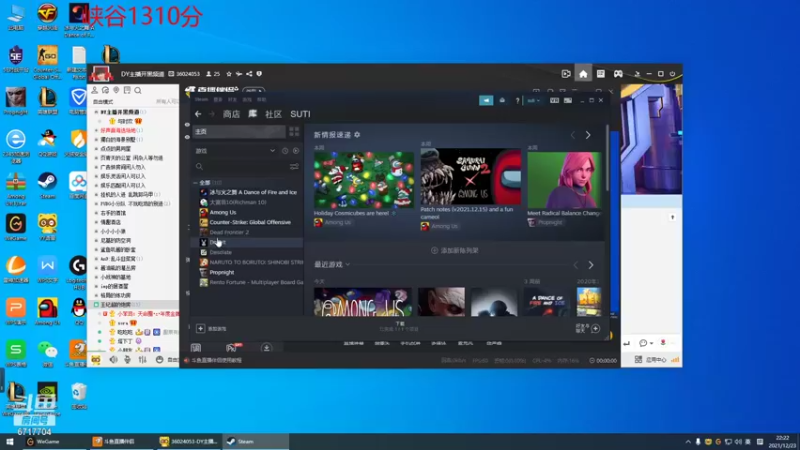800x450 pixels.
Task: Open audio mixer sliders icon in bottom bar
Action: [x=142, y=360]
